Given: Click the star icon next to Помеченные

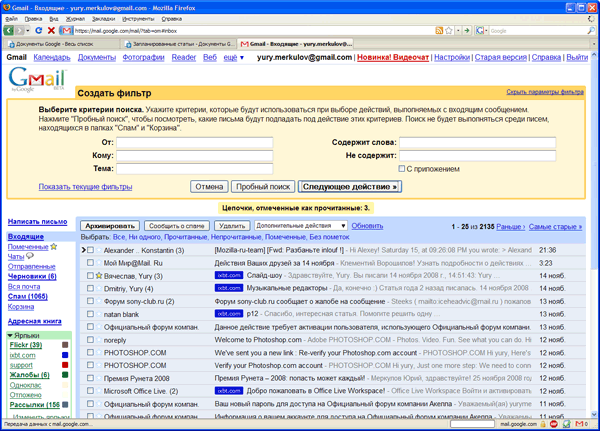Looking at the screenshot, I should coord(54,247).
